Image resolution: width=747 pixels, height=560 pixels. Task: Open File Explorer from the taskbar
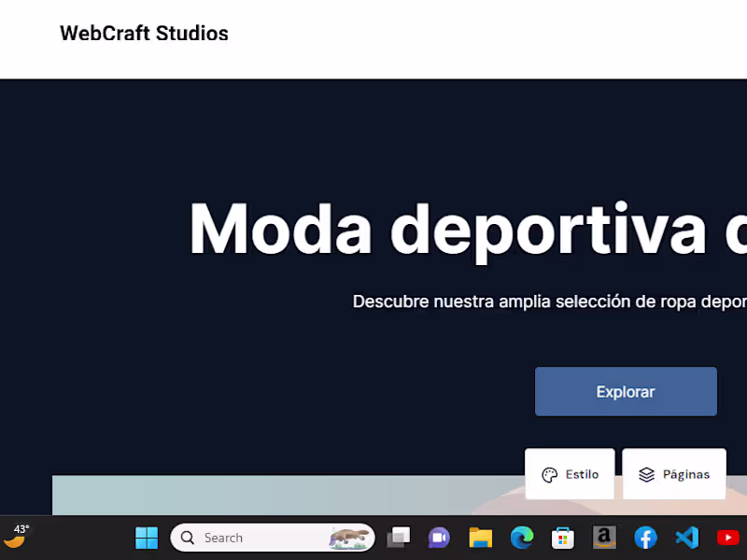480,538
